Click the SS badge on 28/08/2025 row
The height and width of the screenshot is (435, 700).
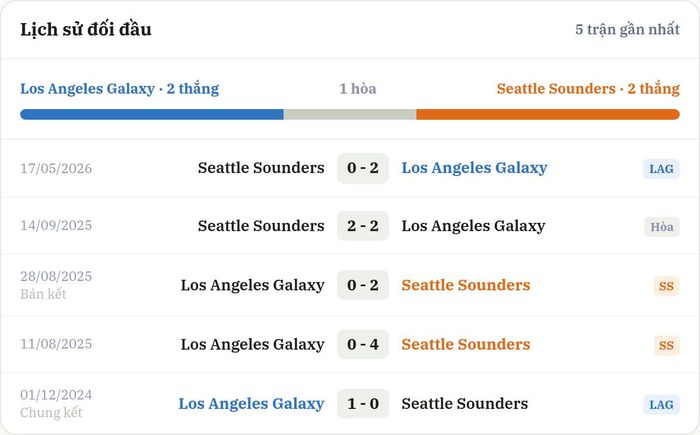[x=666, y=286]
